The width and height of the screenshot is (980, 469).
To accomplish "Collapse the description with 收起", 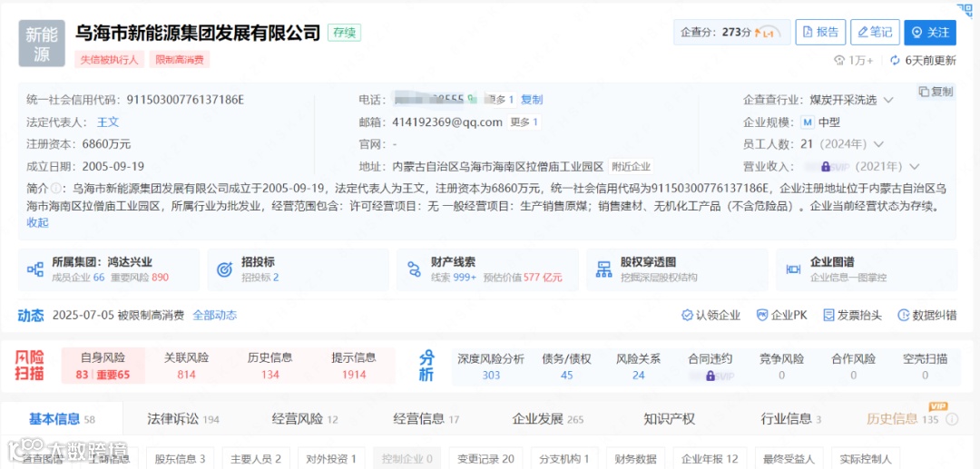I will (x=37, y=222).
